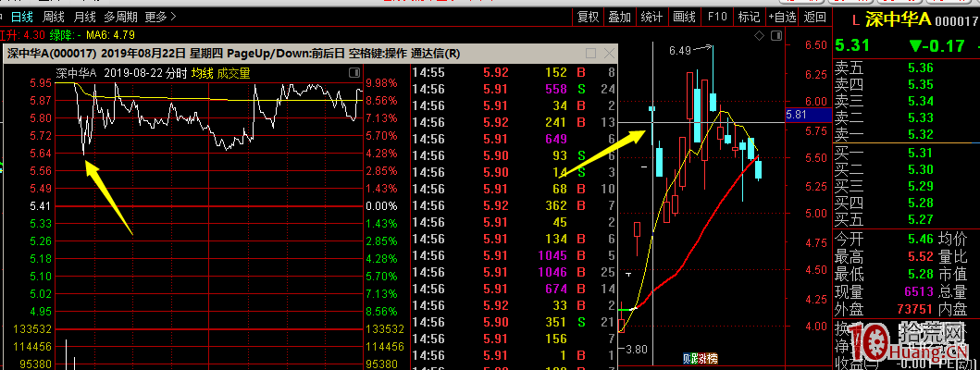
Task: Click the 均线 legend in intraday chart
Action: coord(202,74)
